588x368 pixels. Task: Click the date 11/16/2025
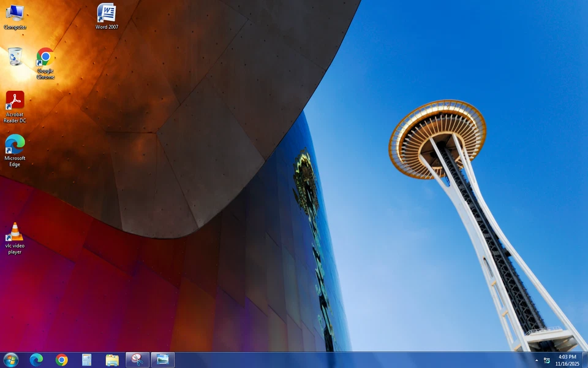pyautogui.click(x=567, y=363)
